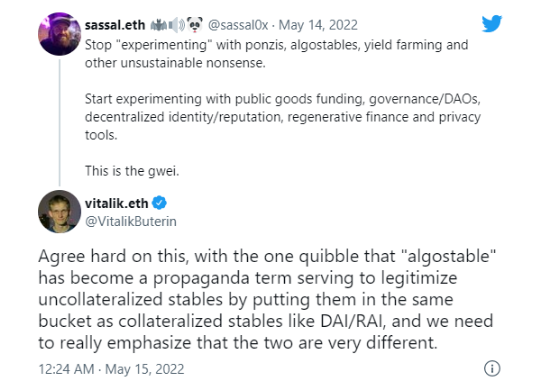Viewport: 548px width, 383px height.
Task: Open the 12:24 AM May 15, 2022 timestamp
Action: point(111,369)
